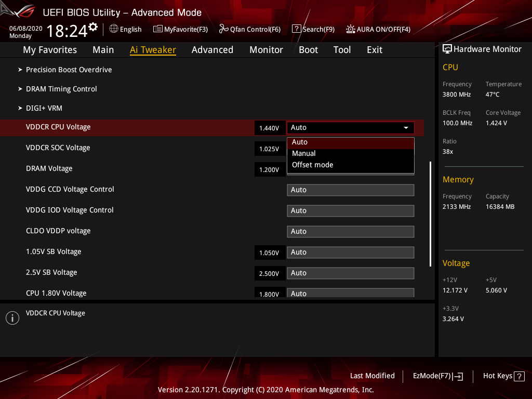Click the settings list scrollbar

pyautogui.click(x=430, y=214)
